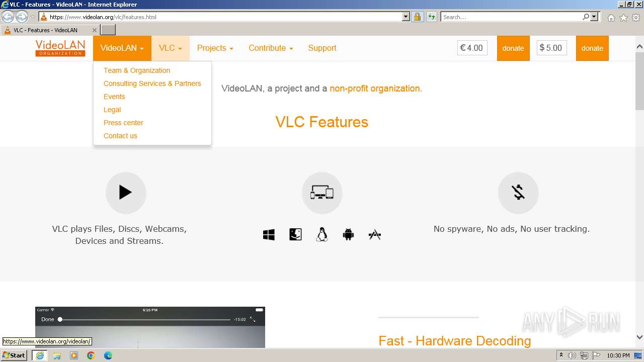Screen dimensions: 644x362
Task: Open the address bar history dropdown arrow
Action: pyautogui.click(x=406, y=17)
